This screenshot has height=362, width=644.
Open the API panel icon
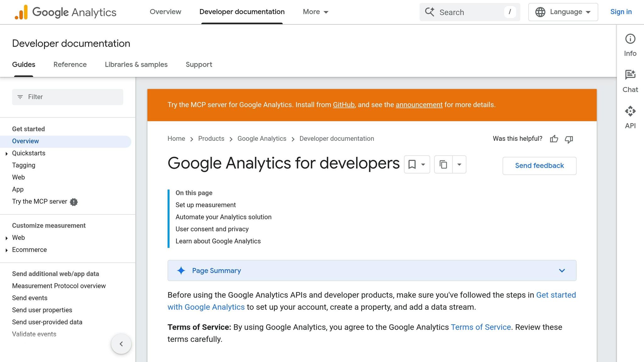pos(630,111)
